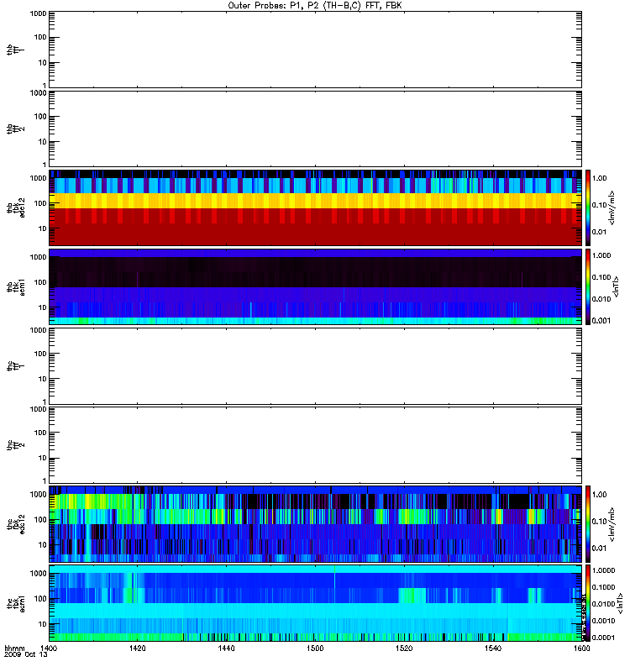Click the thb fbk scm1 spectrogram panel

(x=315, y=286)
